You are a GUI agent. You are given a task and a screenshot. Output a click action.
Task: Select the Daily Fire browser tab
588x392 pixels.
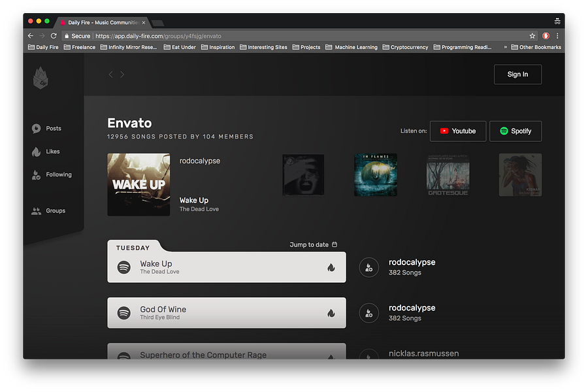click(x=103, y=22)
